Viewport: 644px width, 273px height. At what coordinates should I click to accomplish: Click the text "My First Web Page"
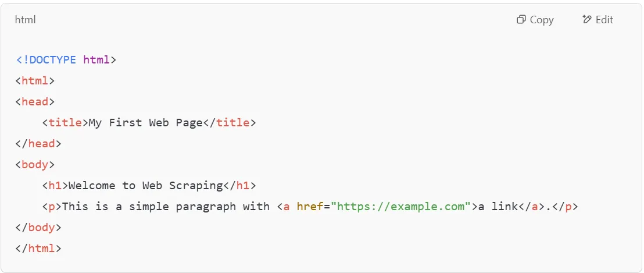(x=145, y=123)
